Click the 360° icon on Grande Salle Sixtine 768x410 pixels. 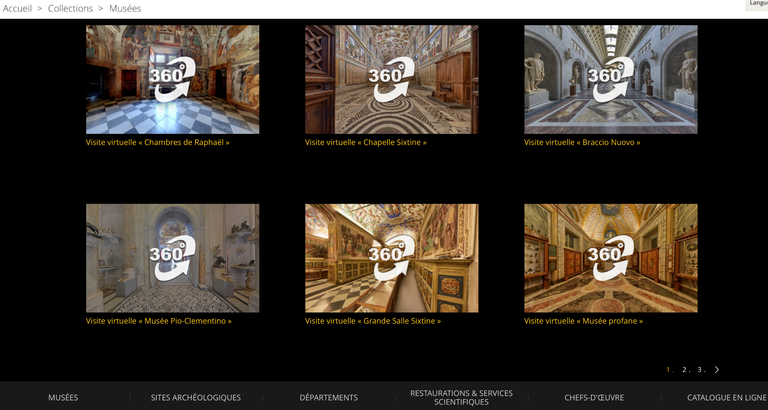391,258
